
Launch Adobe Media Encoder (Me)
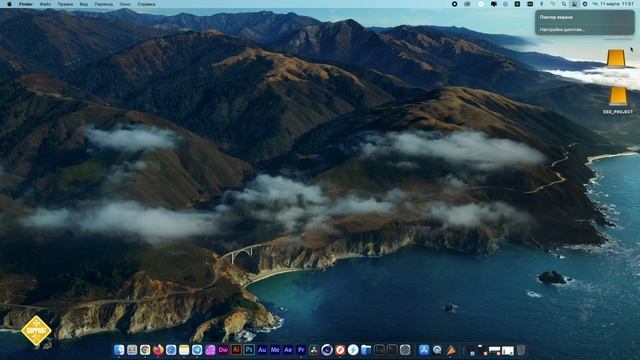[x=275, y=350]
